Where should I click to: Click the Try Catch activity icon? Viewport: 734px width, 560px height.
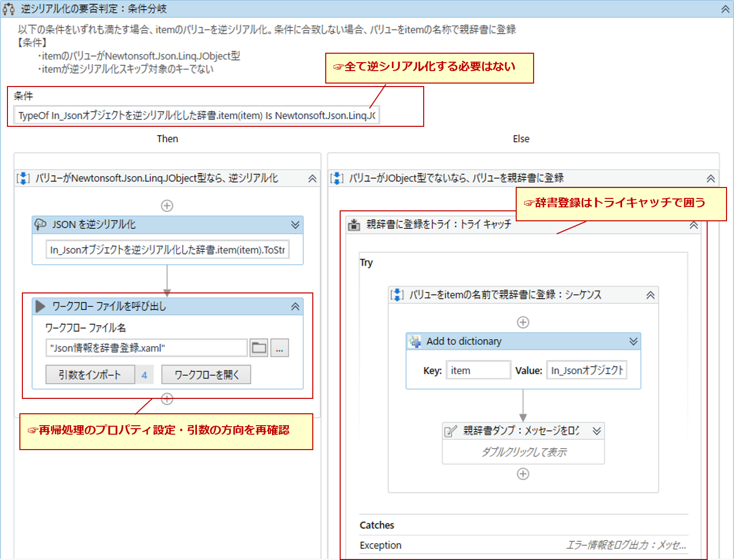coord(354,225)
